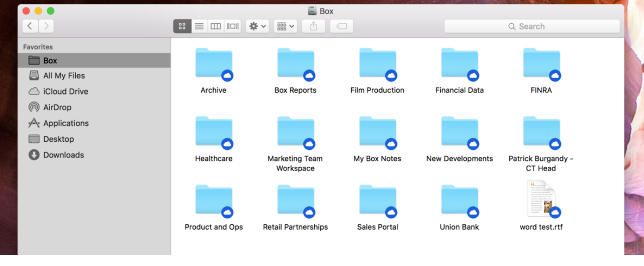Open the item arrangement dropdown
Viewport: 644px width, 266px height.
pos(285,27)
